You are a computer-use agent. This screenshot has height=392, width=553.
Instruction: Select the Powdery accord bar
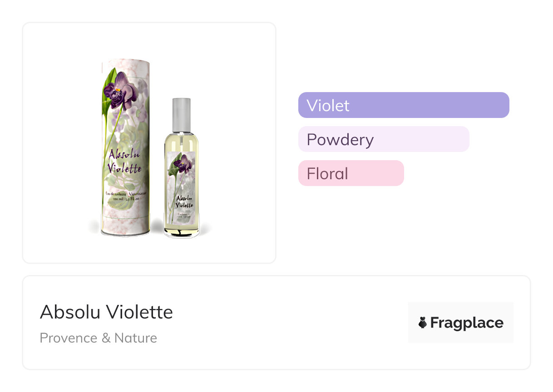click(x=383, y=139)
